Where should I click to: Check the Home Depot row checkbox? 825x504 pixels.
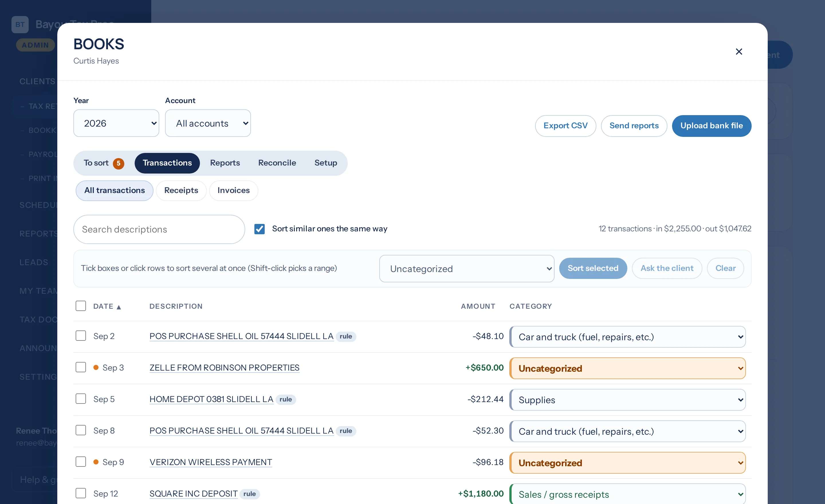pyautogui.click(x=81, y=399)
